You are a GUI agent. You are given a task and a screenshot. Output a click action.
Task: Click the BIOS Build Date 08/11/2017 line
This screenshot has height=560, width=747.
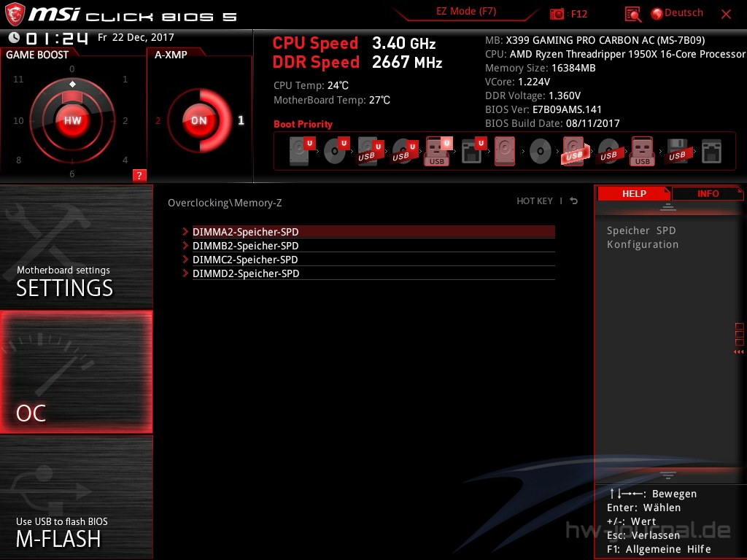552,123
